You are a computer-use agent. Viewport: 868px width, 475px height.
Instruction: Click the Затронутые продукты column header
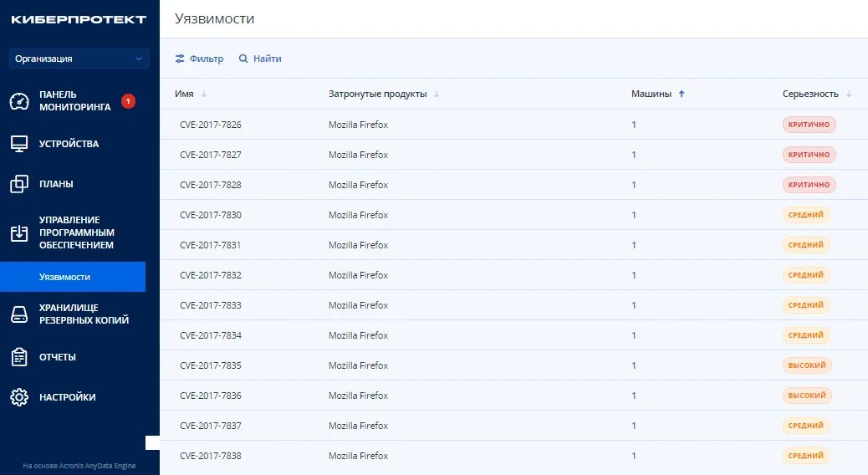(x=377, y=94)
